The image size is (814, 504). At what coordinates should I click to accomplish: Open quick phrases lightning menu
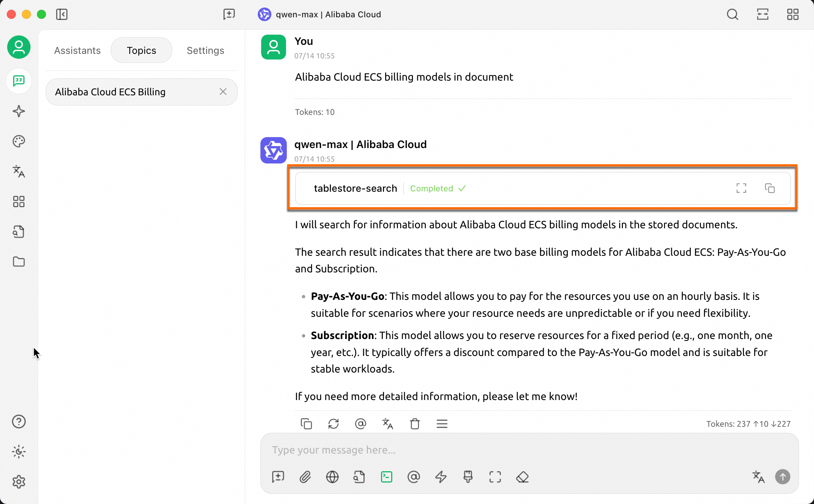(441, 477)
